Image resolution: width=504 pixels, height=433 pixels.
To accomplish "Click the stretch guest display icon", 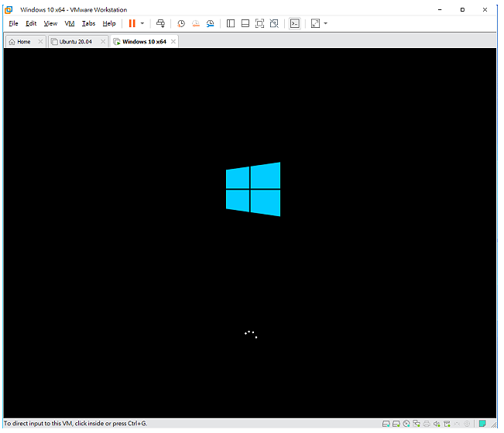I will tap(315, 23).
